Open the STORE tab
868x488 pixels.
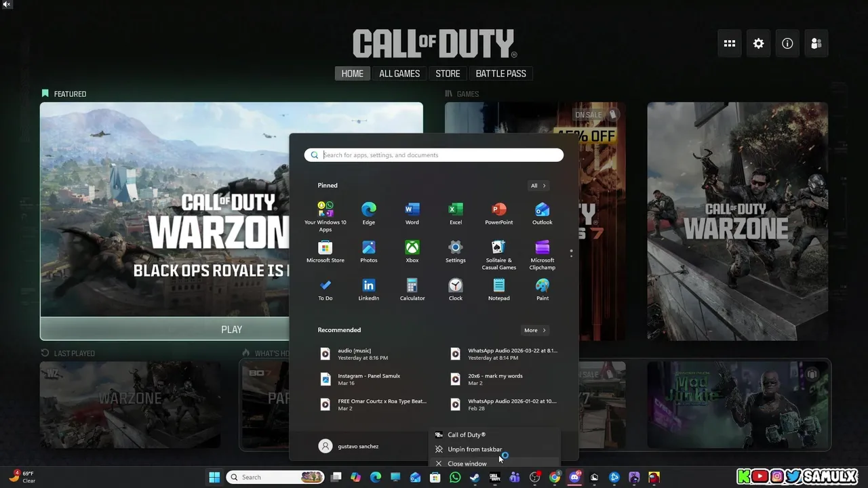448,73
